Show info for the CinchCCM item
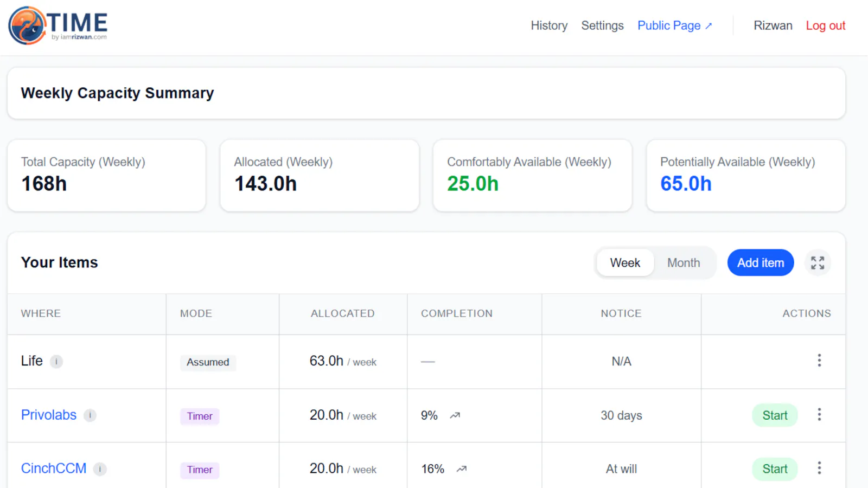This screenshot has height=488, width=868. (100, 469)
